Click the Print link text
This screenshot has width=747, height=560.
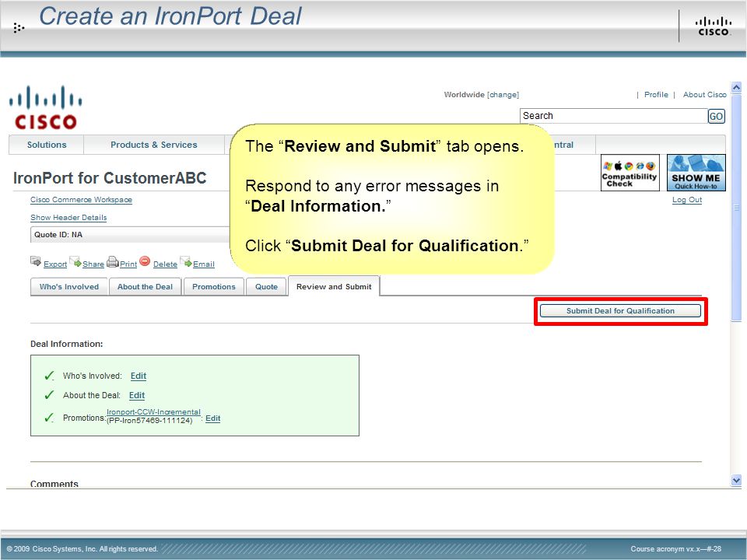(128, 264)
